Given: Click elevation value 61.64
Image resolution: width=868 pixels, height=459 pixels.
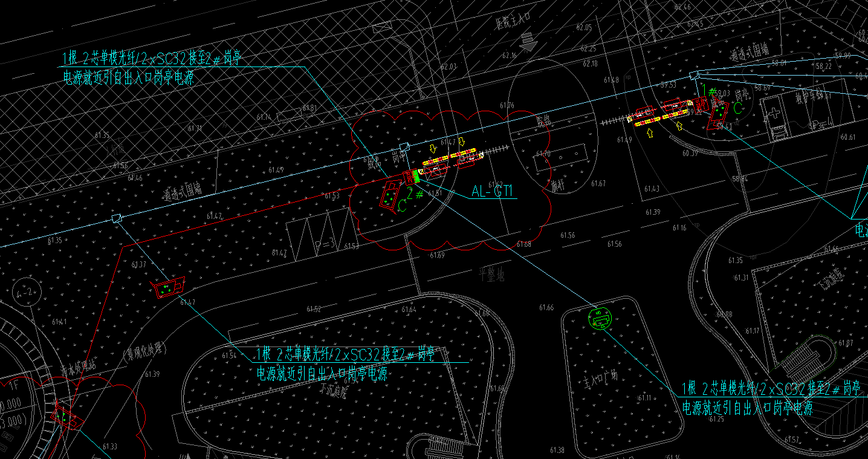Looking at the screenshot, I should (x=409, y=310).
